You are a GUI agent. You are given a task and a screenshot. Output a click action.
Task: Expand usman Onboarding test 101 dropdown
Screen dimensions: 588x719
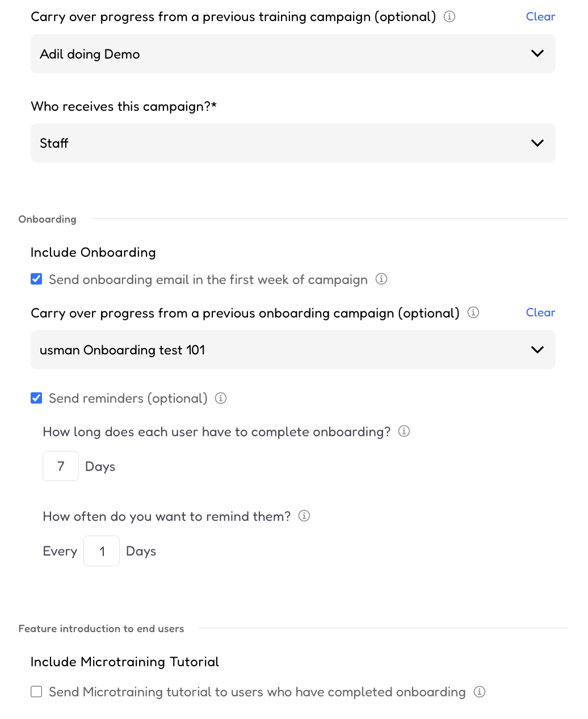point(293,350)
